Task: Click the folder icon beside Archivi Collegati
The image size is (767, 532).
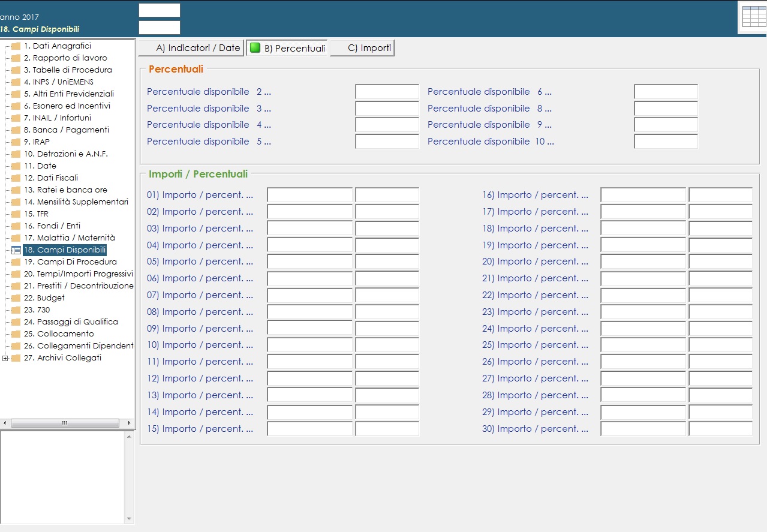Action: [x=16, y=358]
